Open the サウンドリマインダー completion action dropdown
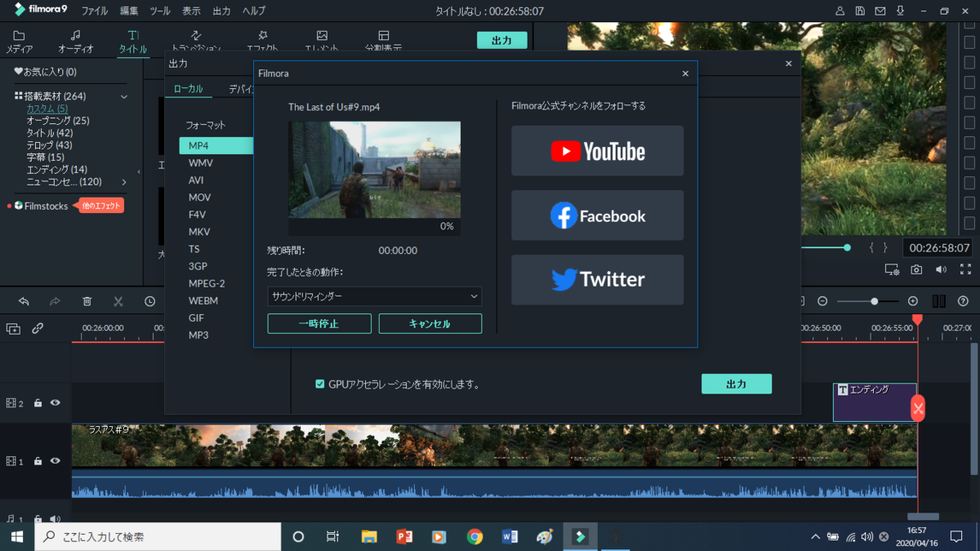Image resolution: width=980 pixels, height=551 pixels. pos(375,296)
